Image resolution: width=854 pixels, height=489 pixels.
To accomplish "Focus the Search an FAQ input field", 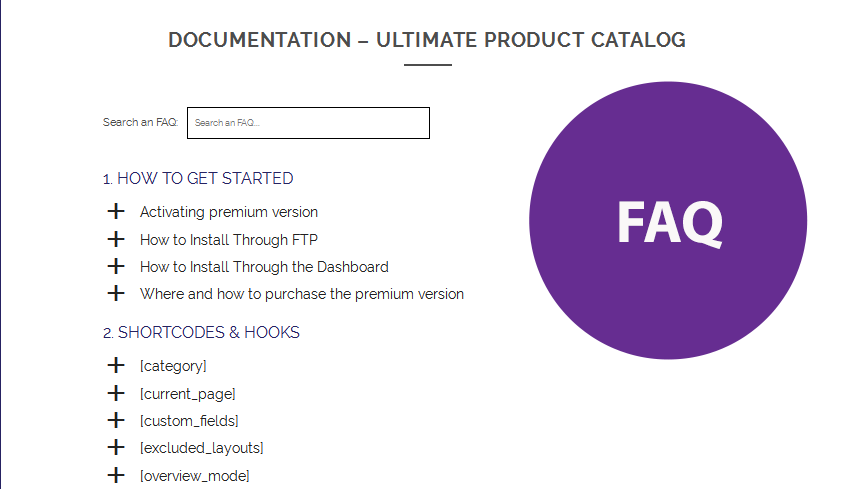I will pos(308,123).
